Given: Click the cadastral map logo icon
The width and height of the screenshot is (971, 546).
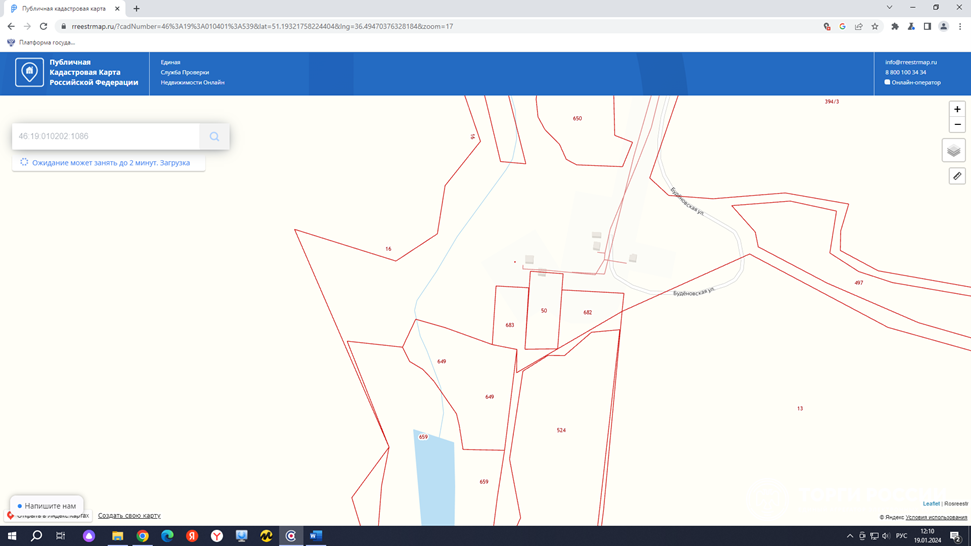Looking at the screenshot, I should (x=29, y=72).
